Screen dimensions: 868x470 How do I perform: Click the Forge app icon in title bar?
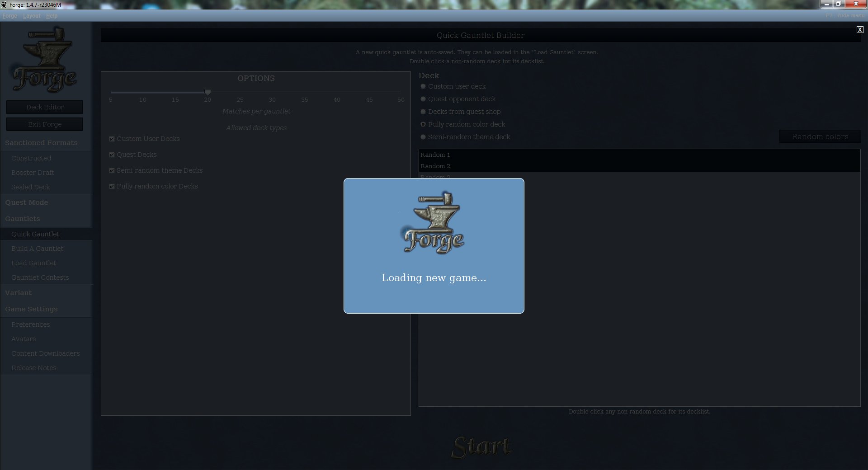coord(4,5)
